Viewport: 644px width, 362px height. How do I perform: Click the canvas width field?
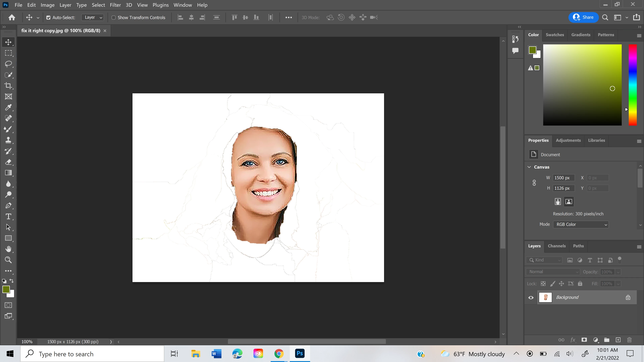pyautogui.click(x=563, y=178)
